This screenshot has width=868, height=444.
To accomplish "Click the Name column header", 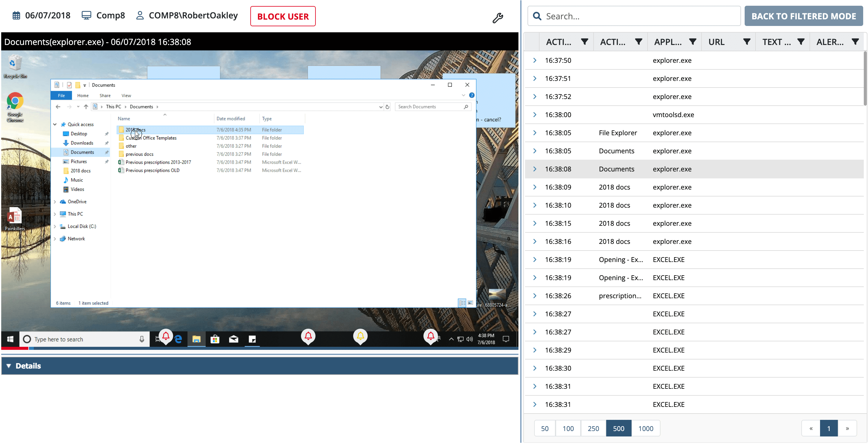I will pos(124,119).
